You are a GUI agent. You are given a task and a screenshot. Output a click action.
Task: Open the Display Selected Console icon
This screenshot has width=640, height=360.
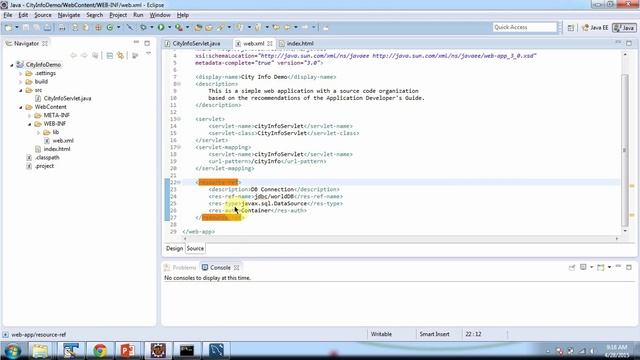(x=583, y=267)
